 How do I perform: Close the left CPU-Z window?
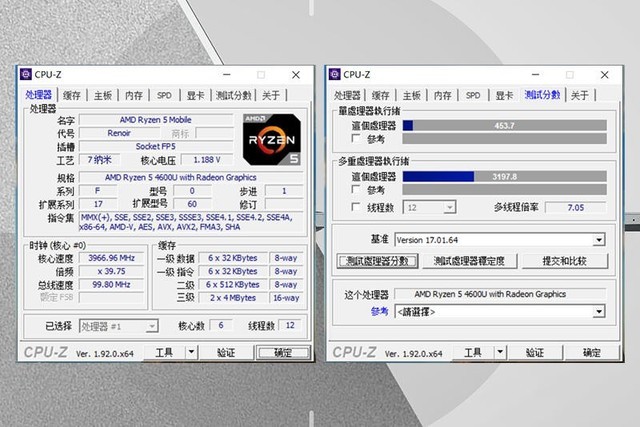point(296,75)
